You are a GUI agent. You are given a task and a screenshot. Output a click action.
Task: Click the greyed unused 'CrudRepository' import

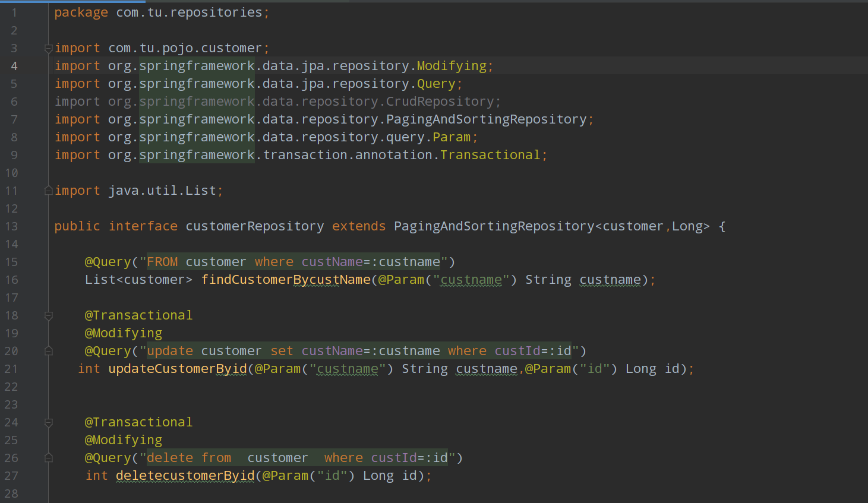pos(440,102)
